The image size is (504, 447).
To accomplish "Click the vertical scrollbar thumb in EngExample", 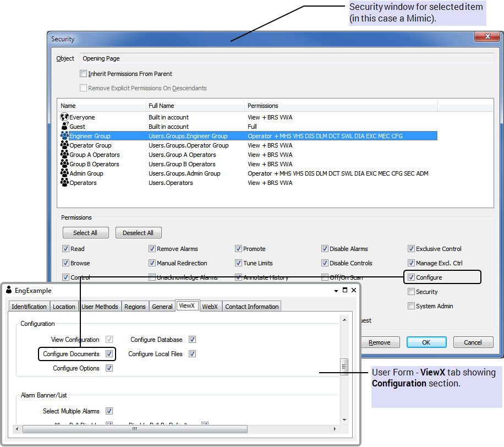I will click(344, 367).
